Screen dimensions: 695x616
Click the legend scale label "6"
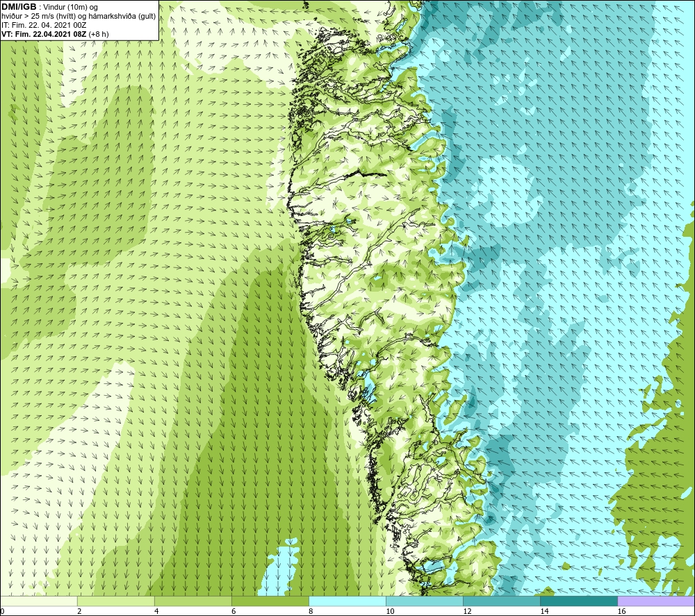pos(234,612)
